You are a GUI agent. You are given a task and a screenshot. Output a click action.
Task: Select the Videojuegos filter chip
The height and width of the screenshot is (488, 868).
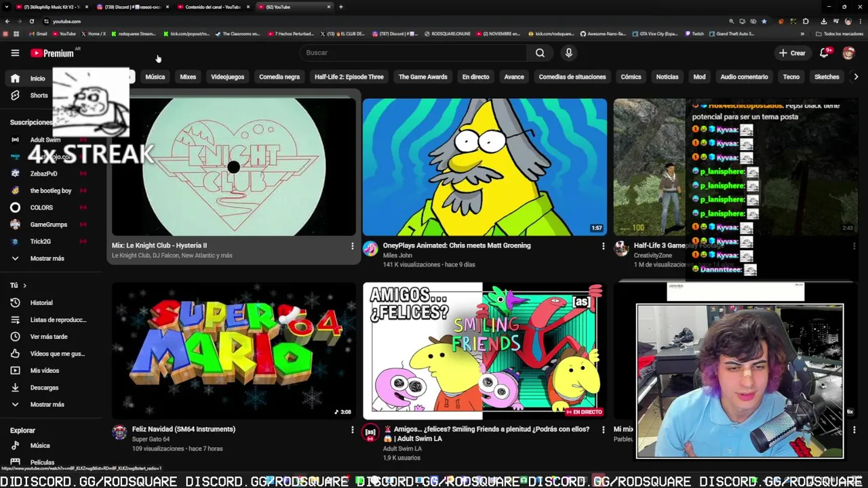click(x=227, y=77)
